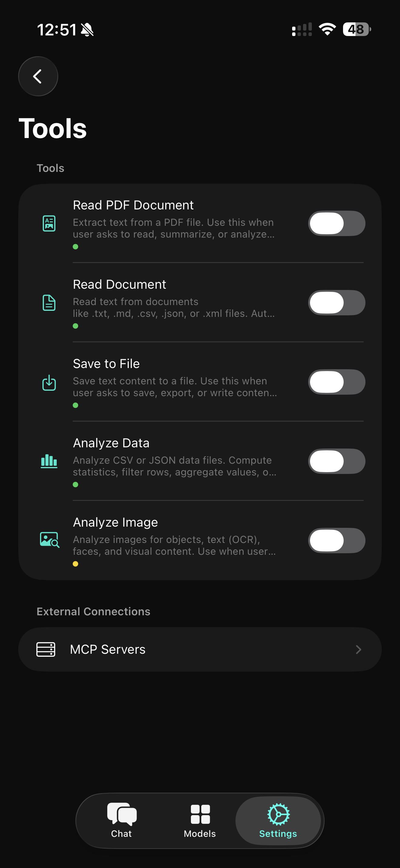Tap the back arrow at top left

pos(38,76)
